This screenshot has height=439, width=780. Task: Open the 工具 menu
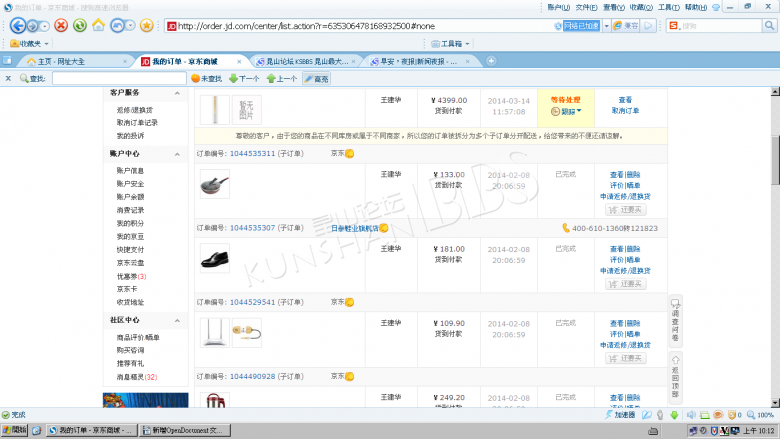pyautogui.click(x=669, y=7)
